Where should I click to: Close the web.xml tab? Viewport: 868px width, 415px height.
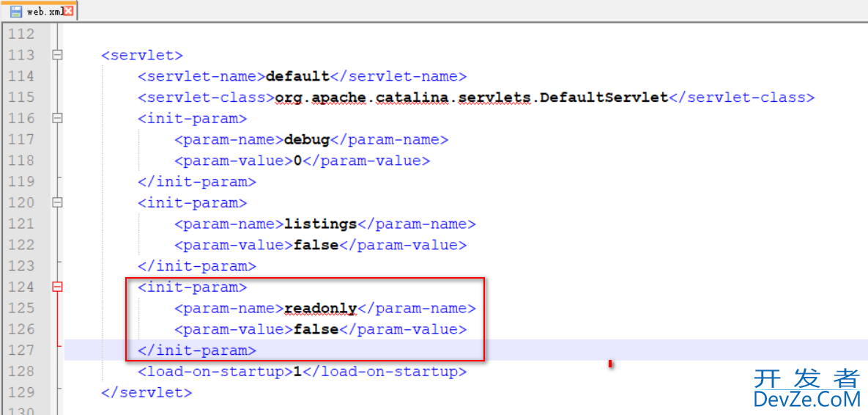tap(69, 11)
